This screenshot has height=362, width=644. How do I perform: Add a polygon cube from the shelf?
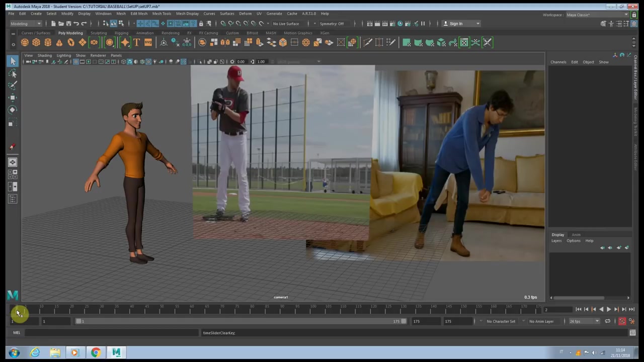(x=36, y=43)
